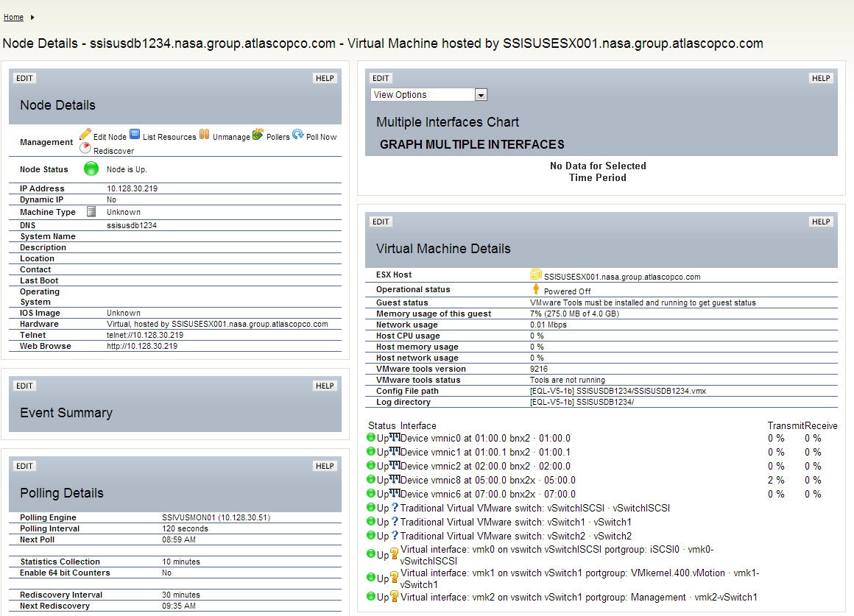Click the Config File path value
Viewport: 854px width, 616px height.
coord(618,391)
